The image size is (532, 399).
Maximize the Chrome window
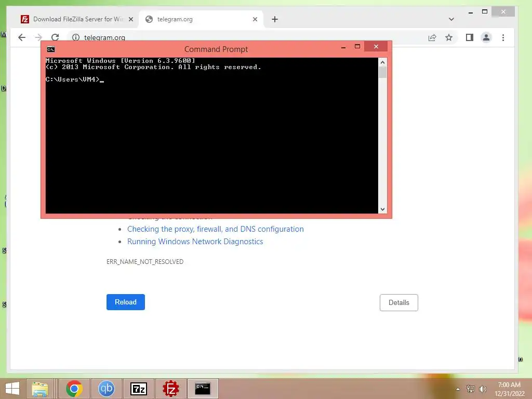tap(485, 12)
